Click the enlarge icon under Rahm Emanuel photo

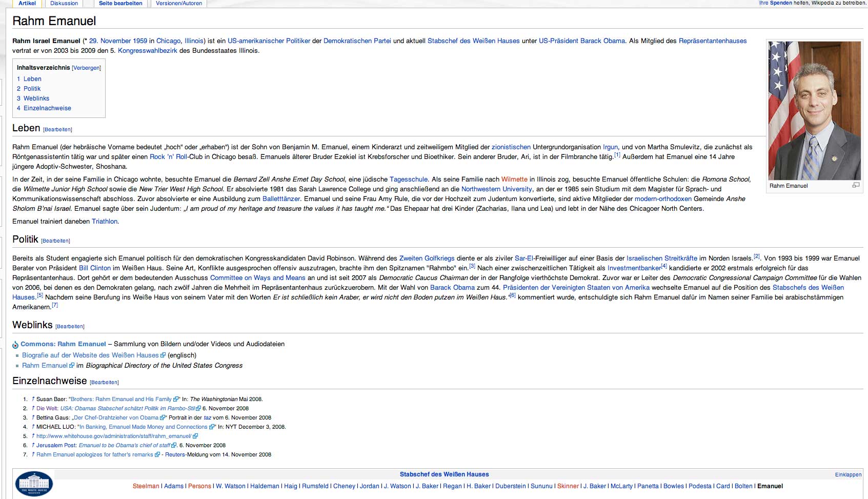[x=855, y=185]
